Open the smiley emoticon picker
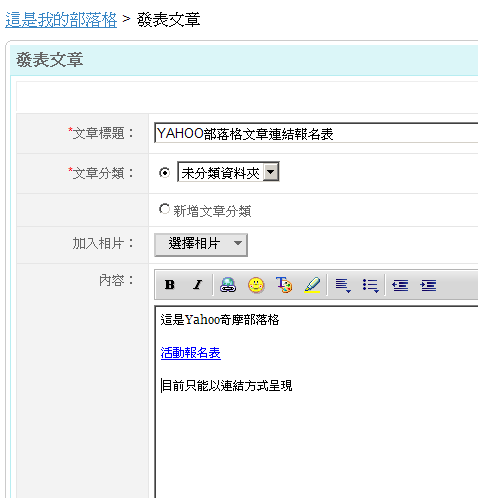 256,285
